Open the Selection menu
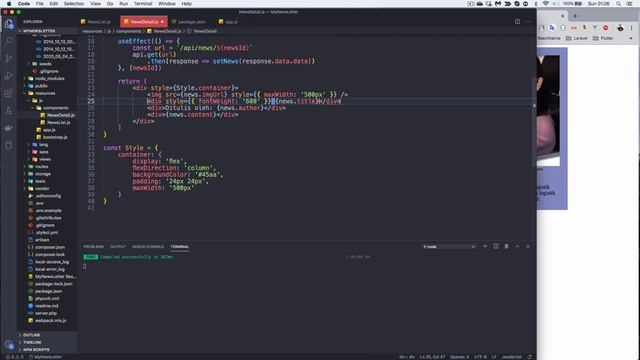The width and height of the screenshot is (640, 360). [x=74, y=4]
